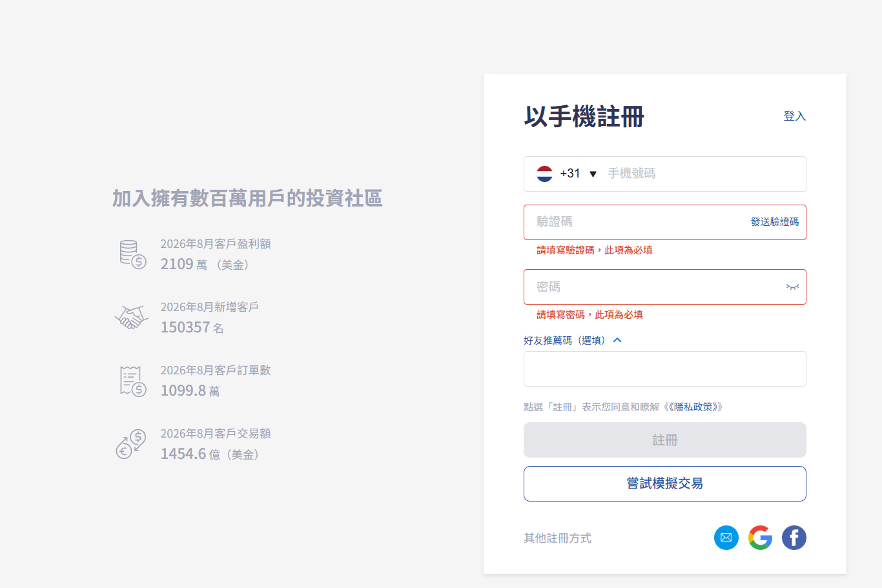Focus the 手機號碼 phone number field
This screenshot has height=588, width=882.
coord(704,174)
